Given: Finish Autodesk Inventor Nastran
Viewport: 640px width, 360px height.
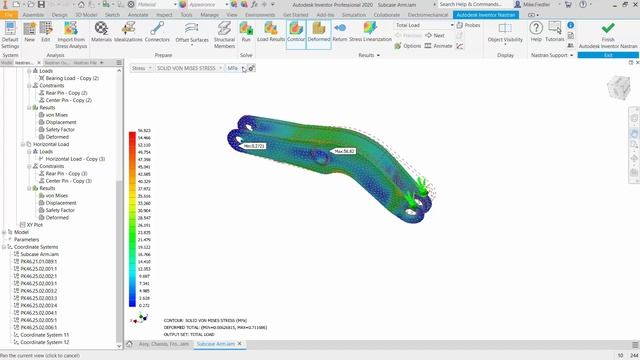Looking at the screenshot, I should [608, 35].
